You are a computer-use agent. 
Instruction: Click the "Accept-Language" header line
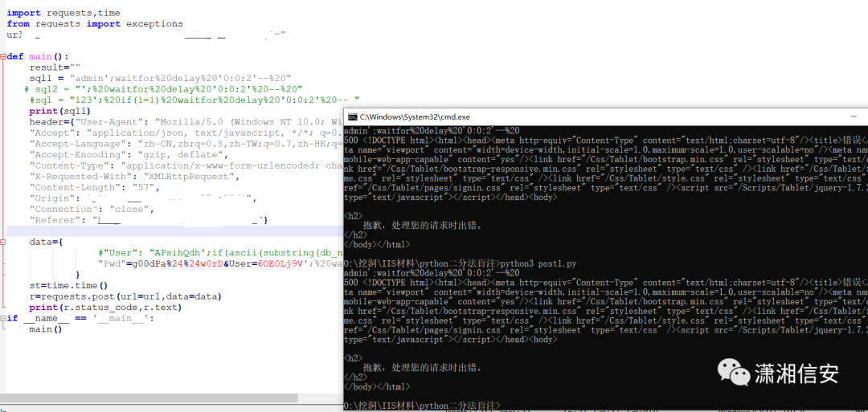tap(186, 144)
